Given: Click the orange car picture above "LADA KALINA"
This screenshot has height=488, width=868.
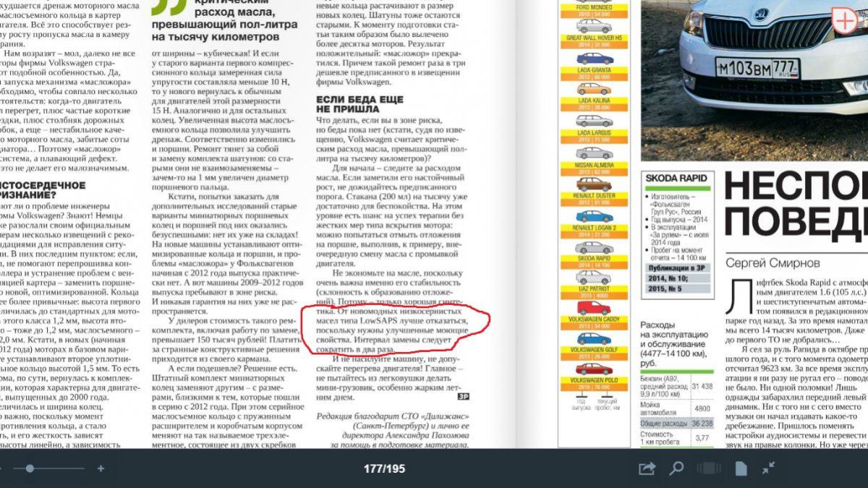Looking at the screenshot, I should point(594,90).
